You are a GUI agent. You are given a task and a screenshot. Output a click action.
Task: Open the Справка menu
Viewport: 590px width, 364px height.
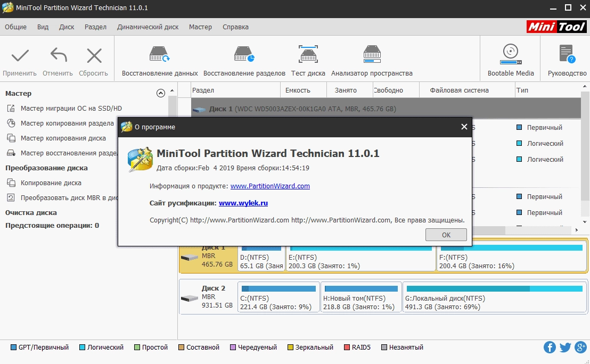(235, 27)
